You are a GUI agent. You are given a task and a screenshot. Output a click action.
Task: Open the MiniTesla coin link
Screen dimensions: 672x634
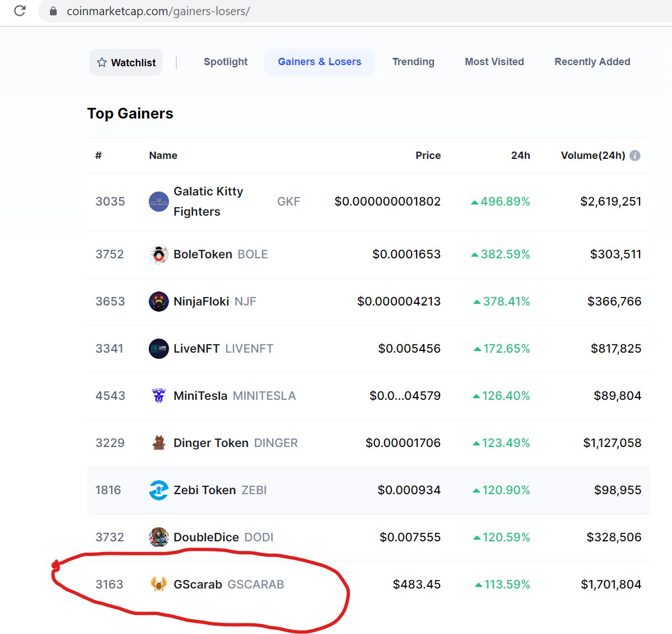click(200, 396)
